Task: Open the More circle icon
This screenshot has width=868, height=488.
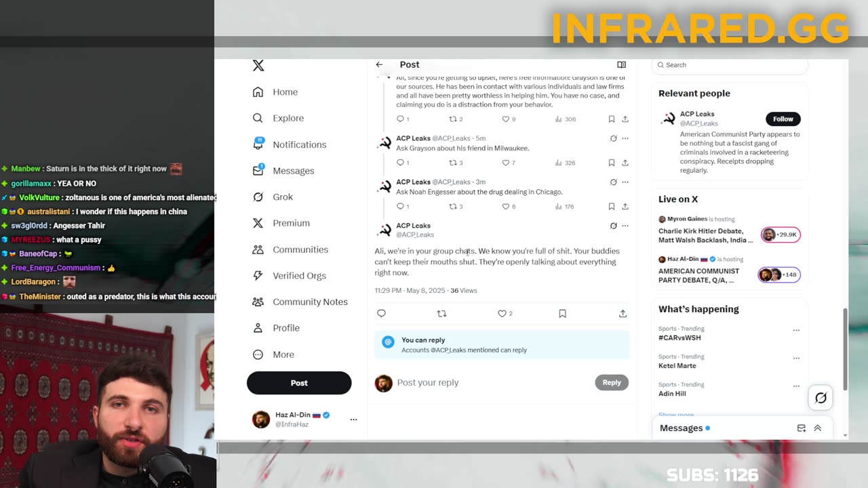Action: (258, 354)
